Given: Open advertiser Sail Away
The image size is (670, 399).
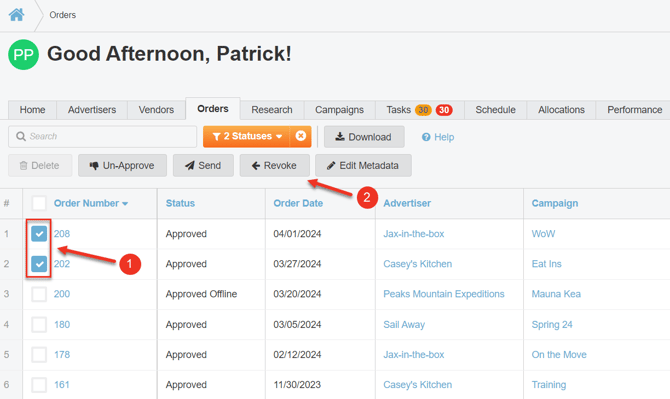Looking at the screenshot, I should click(404, 325).
